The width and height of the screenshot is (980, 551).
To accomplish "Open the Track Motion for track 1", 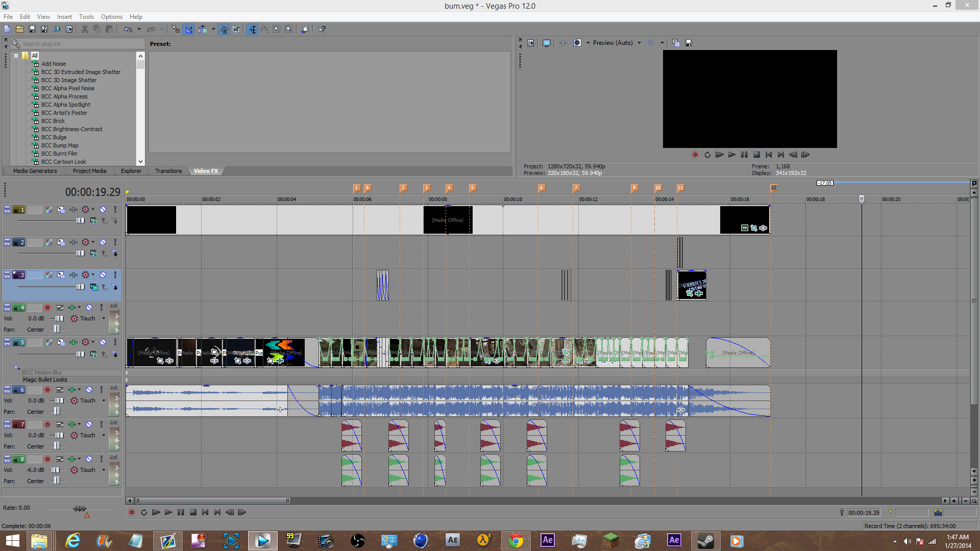I will pyautogui.click(x=61, y=210).
